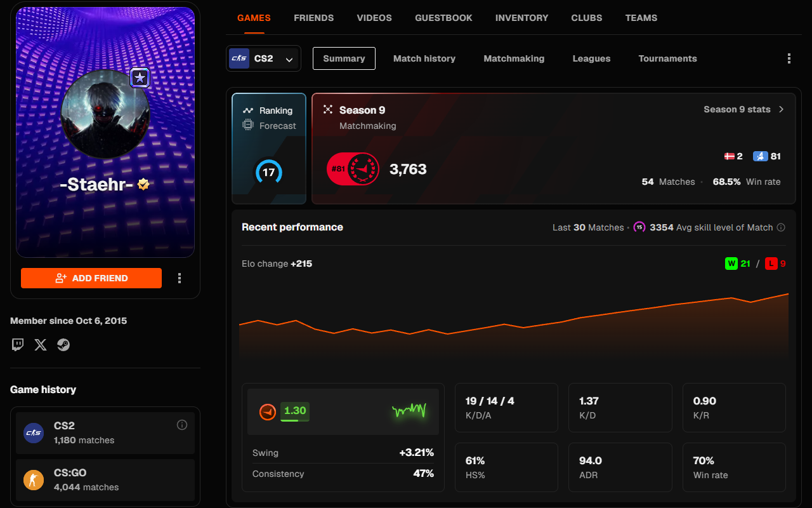Open the Videos tab
The height and width of the screenshot is (508, 812).
(x=374, y=18)
